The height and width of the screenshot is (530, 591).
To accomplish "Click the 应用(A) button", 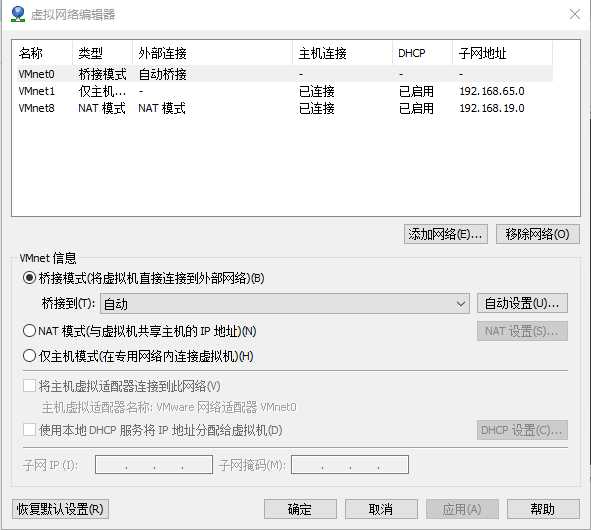I will [462, 509].
